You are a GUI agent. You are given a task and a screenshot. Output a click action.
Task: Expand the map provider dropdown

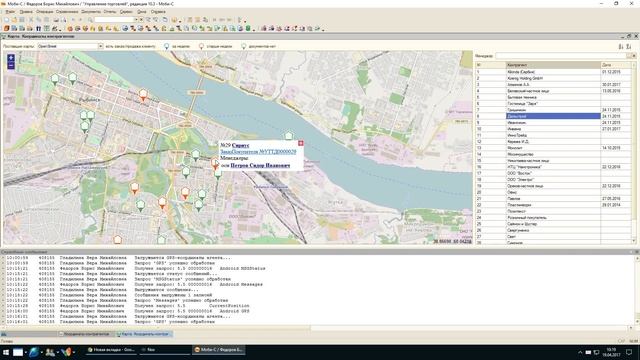click(x=100, y=46)
